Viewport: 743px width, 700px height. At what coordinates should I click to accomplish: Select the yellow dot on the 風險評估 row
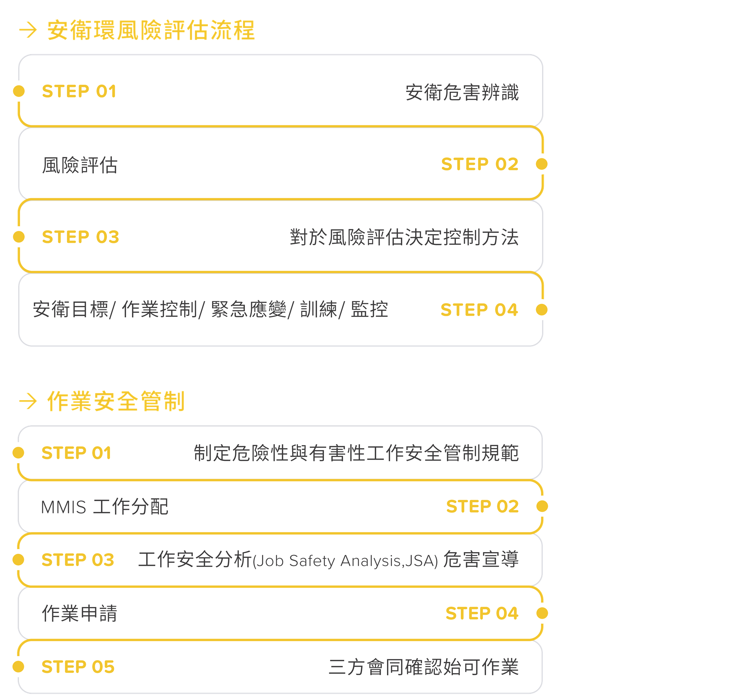[x=541, y=164]
